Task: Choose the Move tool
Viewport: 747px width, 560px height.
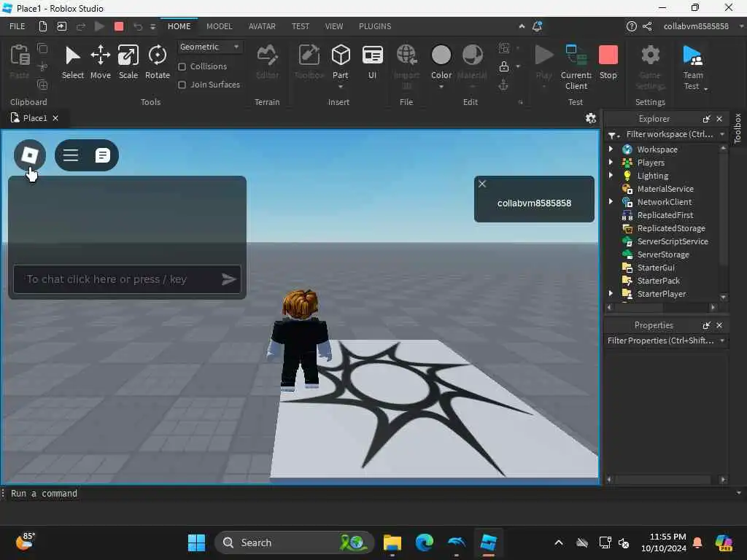Action: click(x=101, y=62)
